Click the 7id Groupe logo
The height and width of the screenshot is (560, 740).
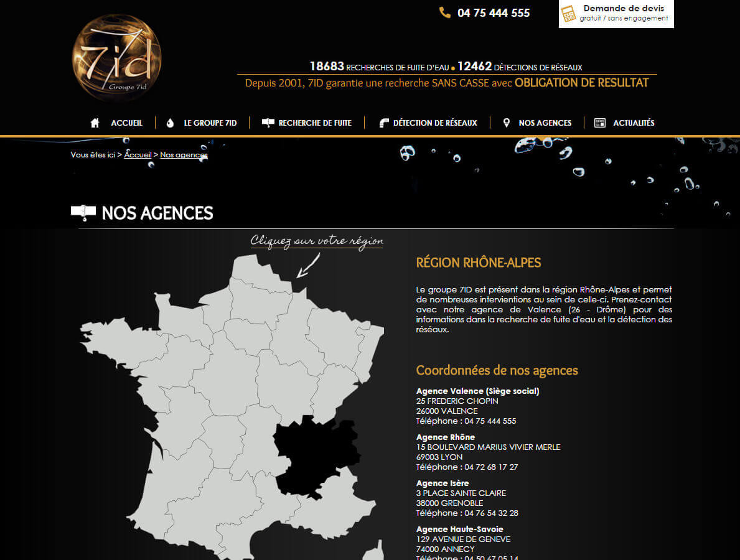coord(116,58)
